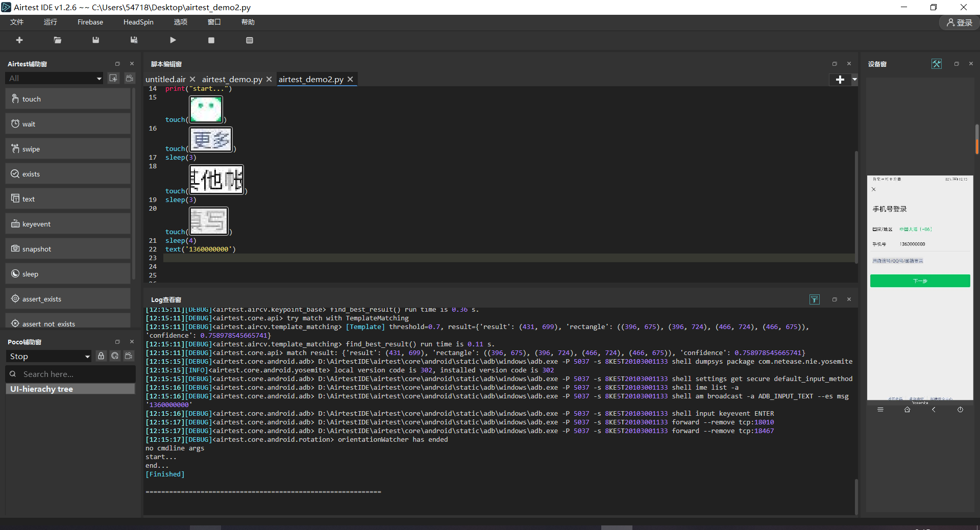The height and width of the screenshot is (530, 980).
Task: Float the script editor panel
Action: 835,64
